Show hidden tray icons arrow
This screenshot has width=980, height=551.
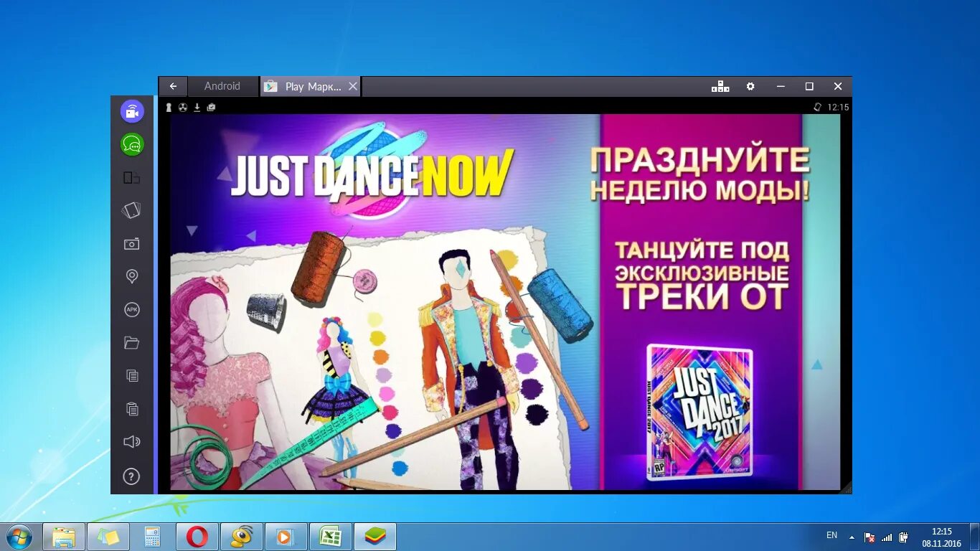pyautogui.click(x=852, y=537)
